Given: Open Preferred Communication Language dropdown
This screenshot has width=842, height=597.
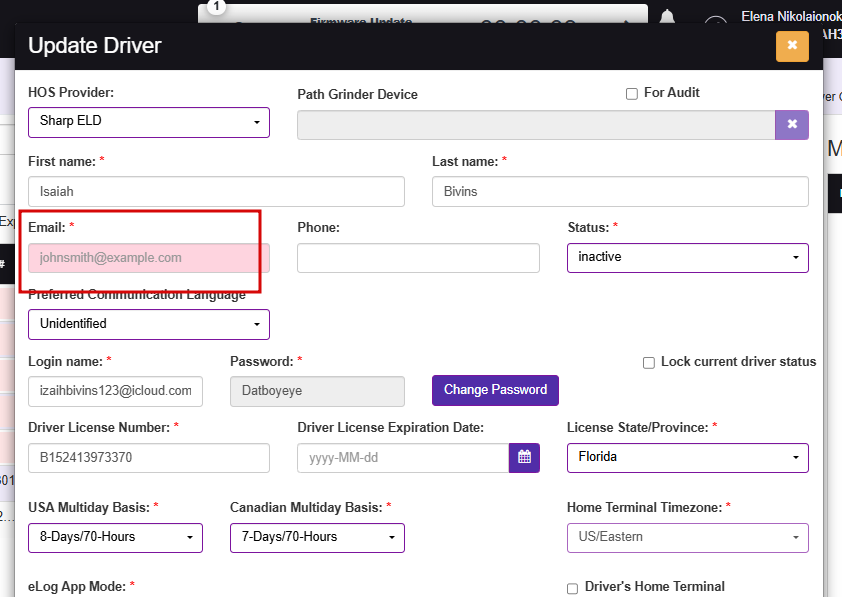Looking at the screenshot, I should [149, 324].
